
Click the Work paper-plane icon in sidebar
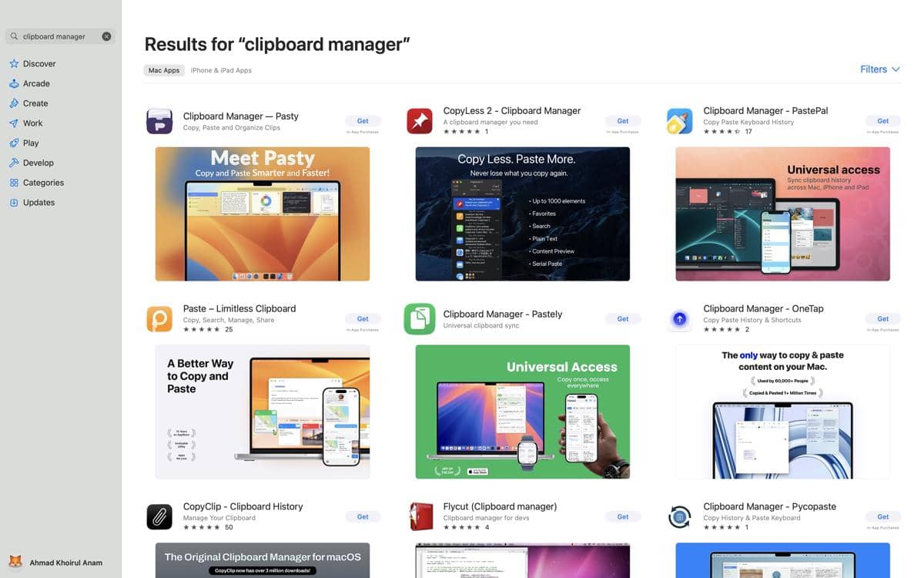[x=14, y=123]
